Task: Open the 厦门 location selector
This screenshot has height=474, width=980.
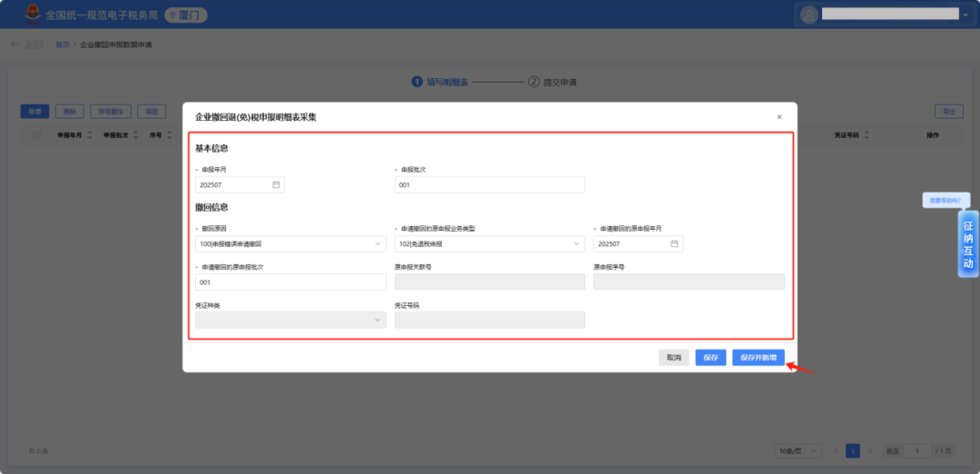Action: tap(186, 15)
